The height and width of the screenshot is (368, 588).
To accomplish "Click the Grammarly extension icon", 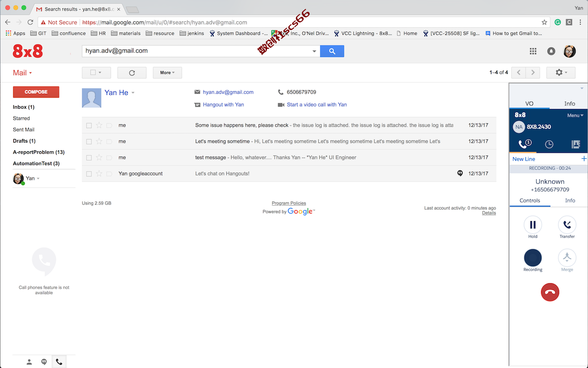I will (x=558, y=22).
